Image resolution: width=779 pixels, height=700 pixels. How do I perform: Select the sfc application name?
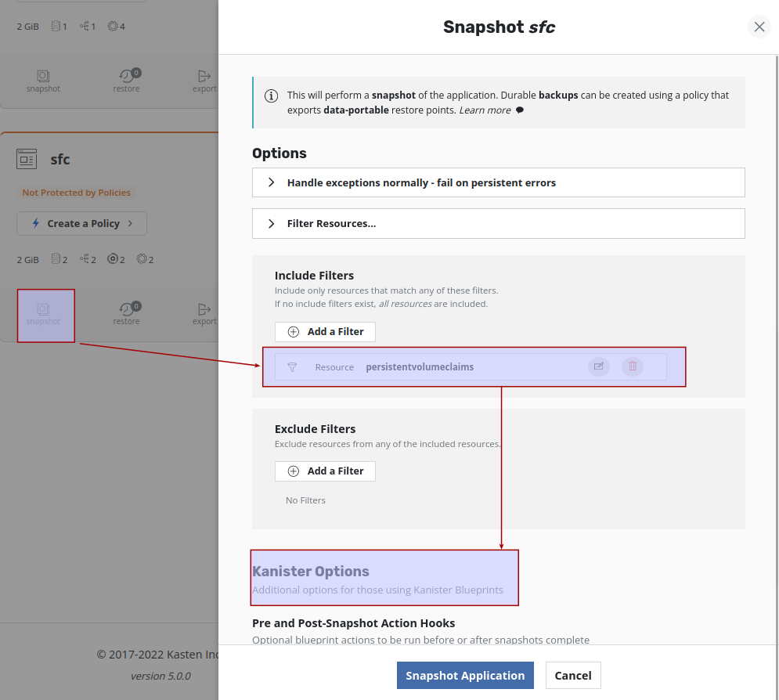click(60, 160)
